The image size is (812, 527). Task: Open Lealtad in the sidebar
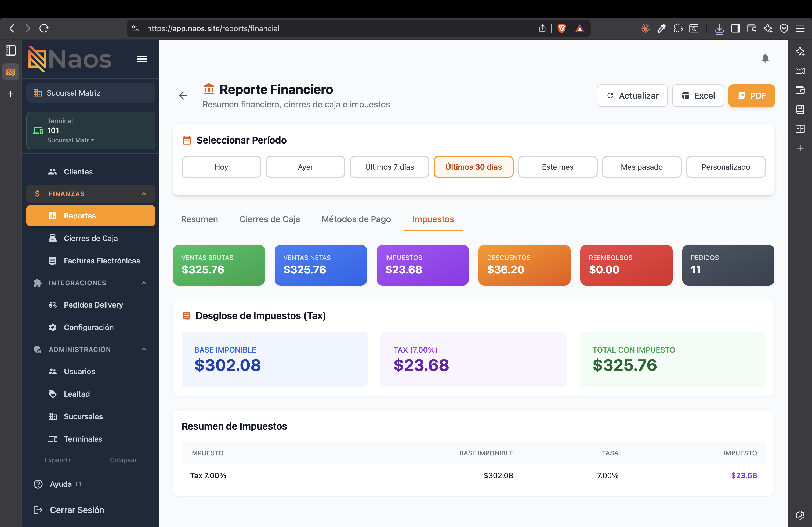pos(91,394)
